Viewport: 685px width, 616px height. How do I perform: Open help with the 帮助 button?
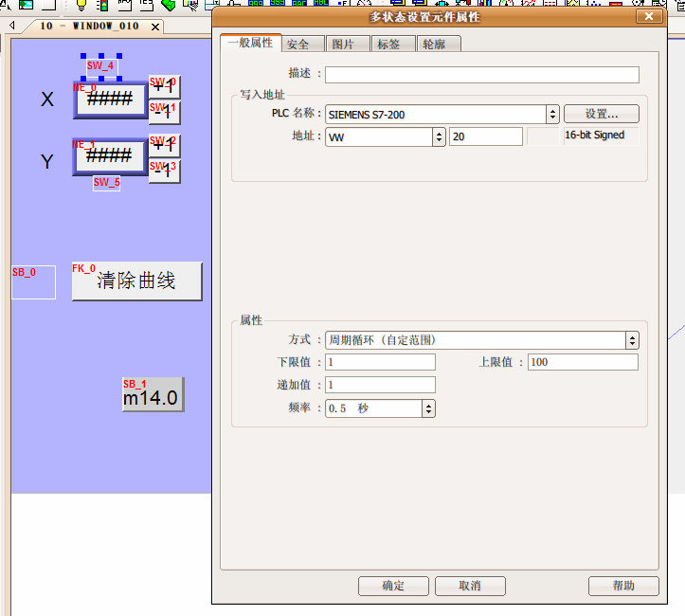click(622, 586)
